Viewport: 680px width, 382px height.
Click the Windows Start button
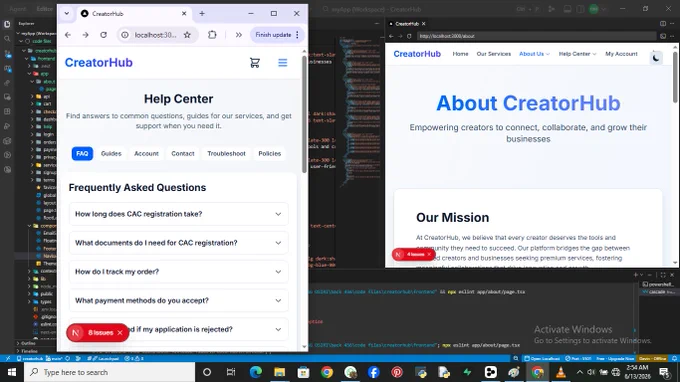pyautogui.click(x=12, y=372)
